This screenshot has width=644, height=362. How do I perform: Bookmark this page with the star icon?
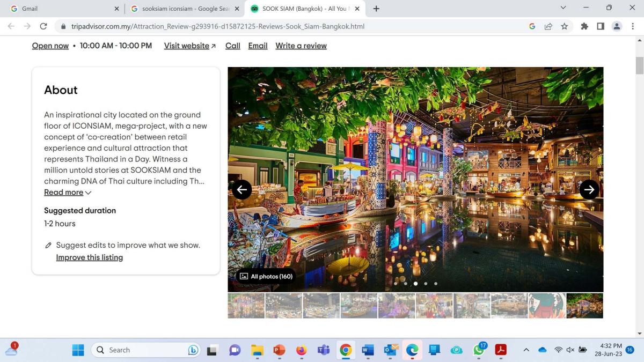[x=564, y=26]
